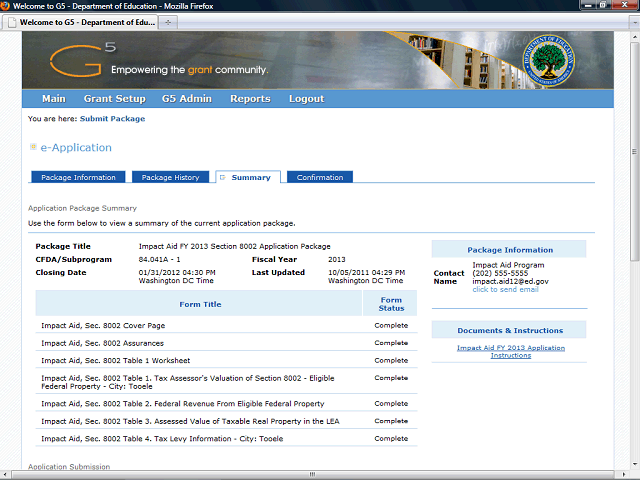The width and height of the screenshot is (640, 480).
Task: Open the Reports menu
Action: point(250,99)
